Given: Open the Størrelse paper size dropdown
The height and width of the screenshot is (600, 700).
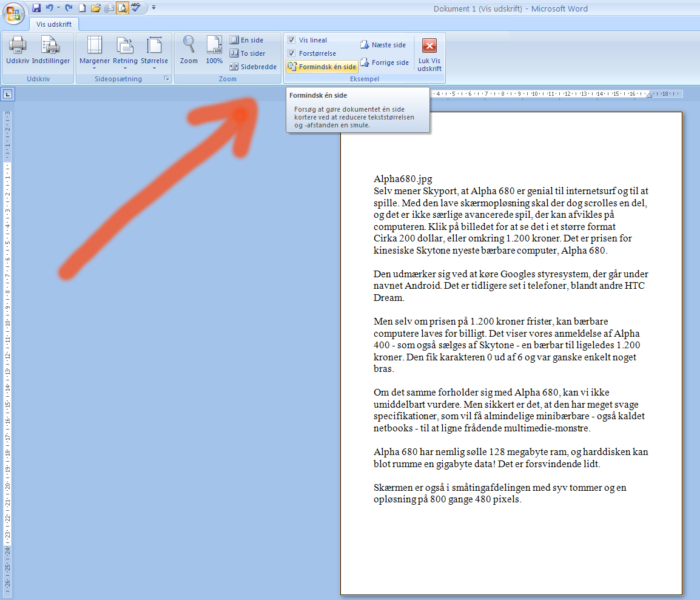Looking at the screenshot, I should (x=154, y=52).
